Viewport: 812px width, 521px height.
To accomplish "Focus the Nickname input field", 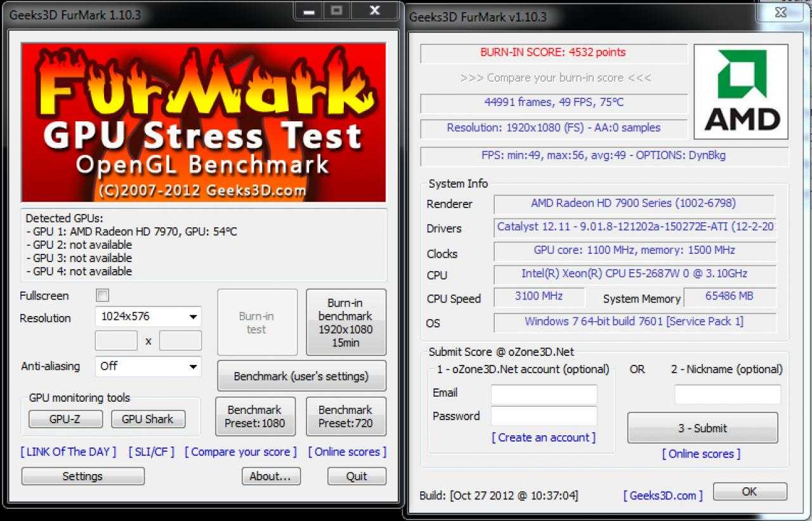I will point(727,394).
